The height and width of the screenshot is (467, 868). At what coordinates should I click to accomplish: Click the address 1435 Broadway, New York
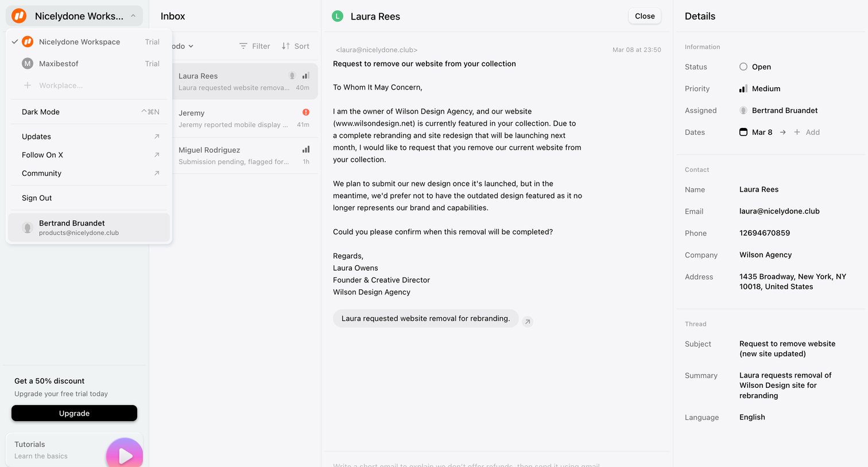[x=793, y=282]
